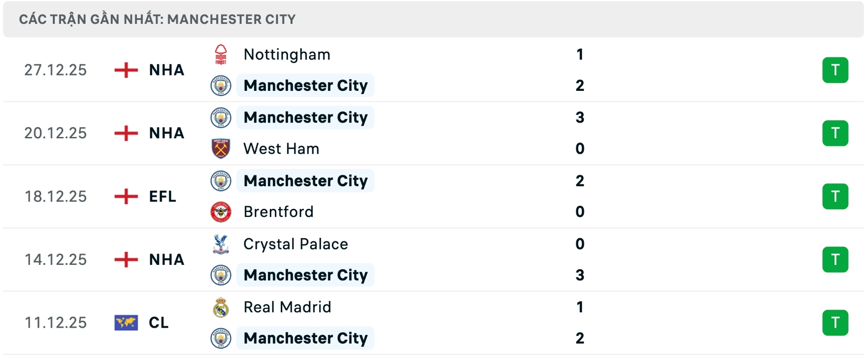Click the green T badge for the Real Madrid match
Viewport: 868px width, 358px height.
[836, 322]
